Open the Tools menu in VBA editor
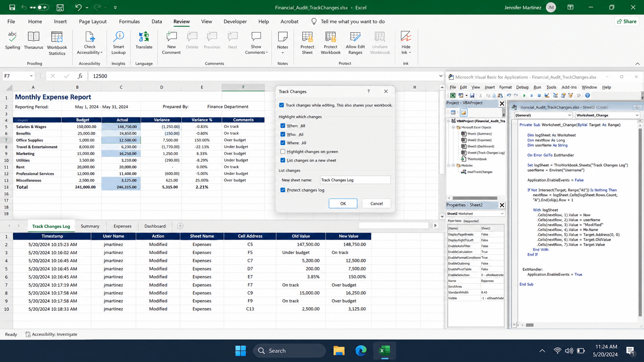This screenshot has width=644, height=362. coord(551,87)
